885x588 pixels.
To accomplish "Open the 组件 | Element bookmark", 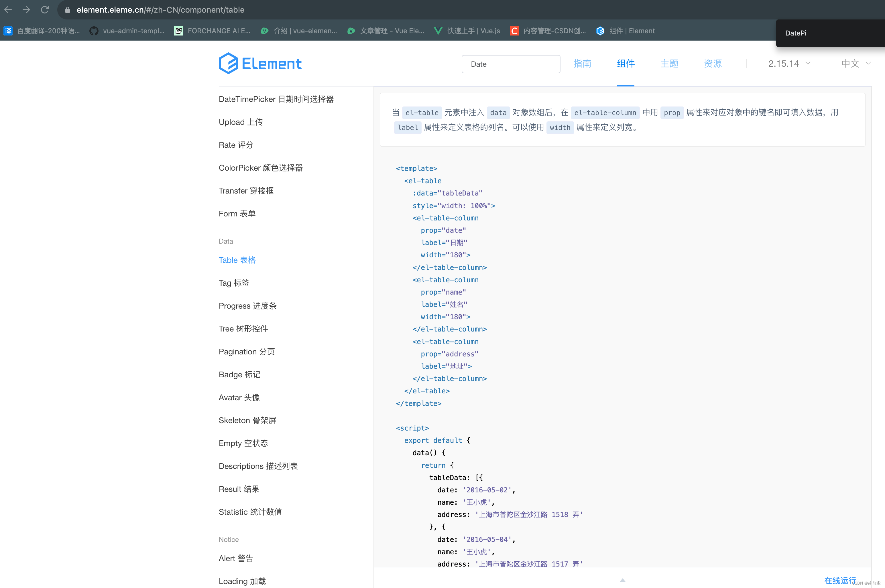I will [626, 31].
